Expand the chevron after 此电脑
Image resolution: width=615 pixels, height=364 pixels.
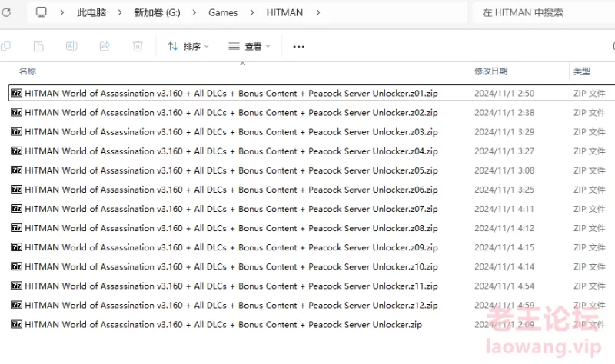coord(120,12)
